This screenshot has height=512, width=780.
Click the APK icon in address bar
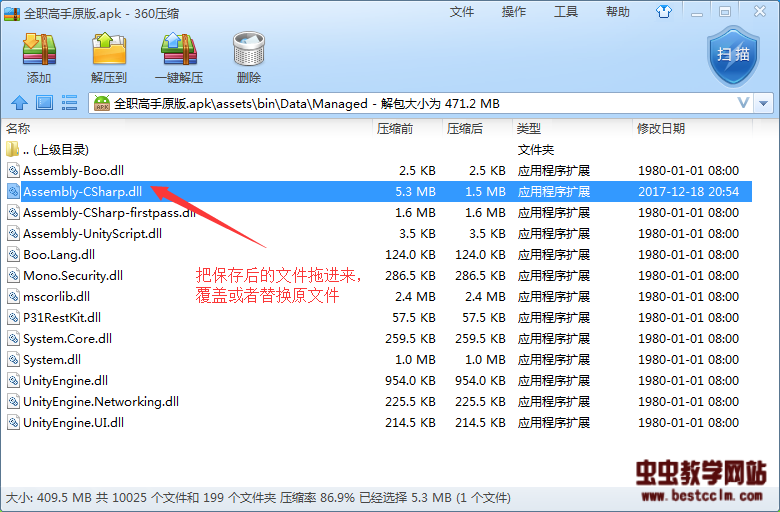[101, 103]
